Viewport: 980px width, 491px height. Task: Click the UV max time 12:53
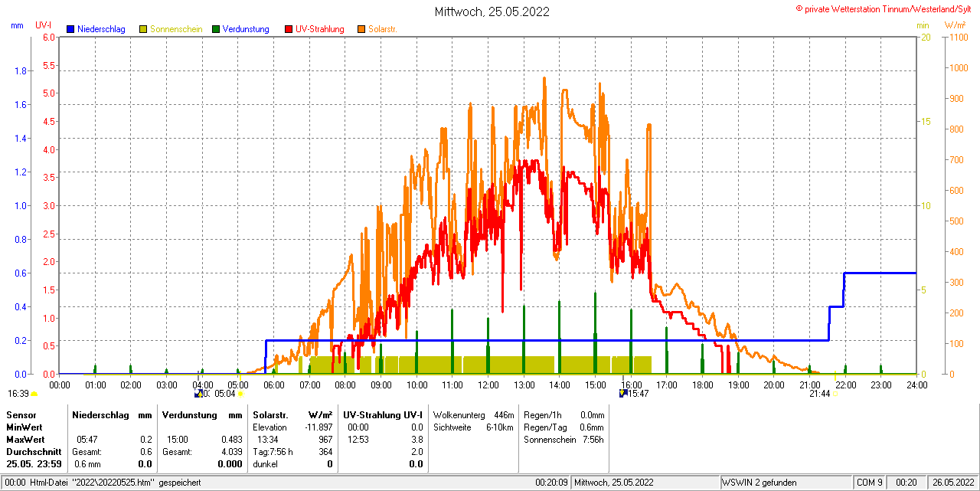(358, 440)
